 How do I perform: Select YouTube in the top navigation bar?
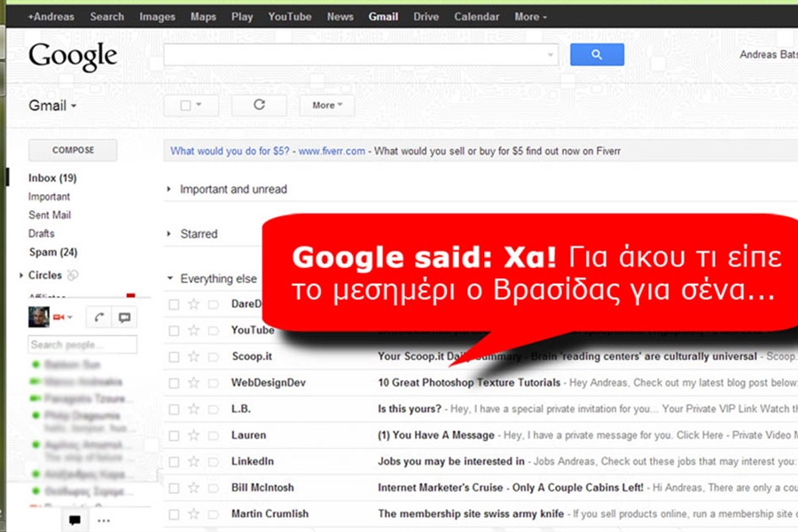point(289,15)
